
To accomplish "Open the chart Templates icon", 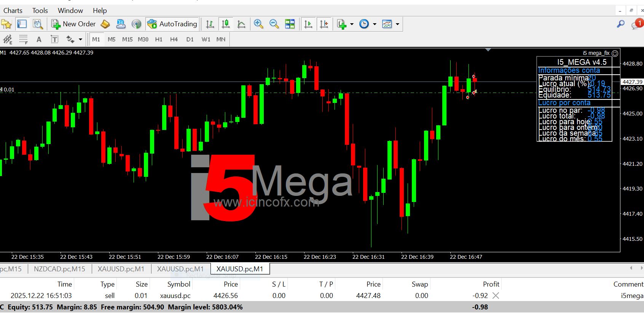I will click(x=387, y=24).
